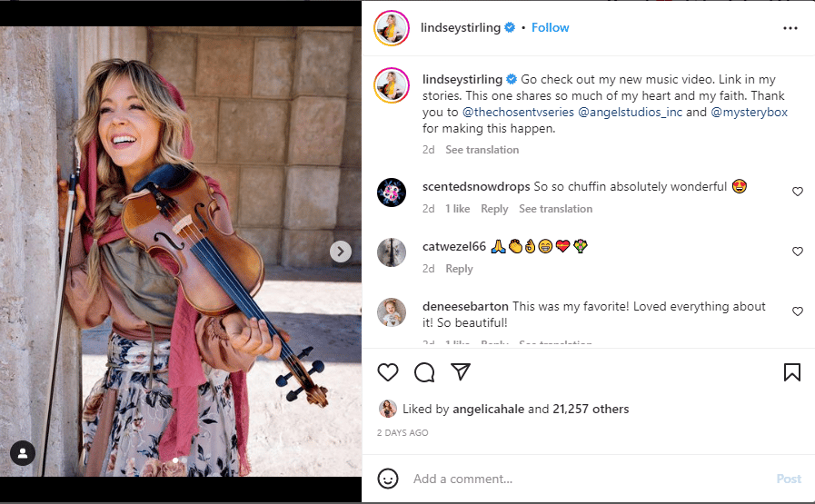The height and width of the screenshot is (504, 815).
Task: Open emoji picker in comment box
Action: tap(388, 479)
